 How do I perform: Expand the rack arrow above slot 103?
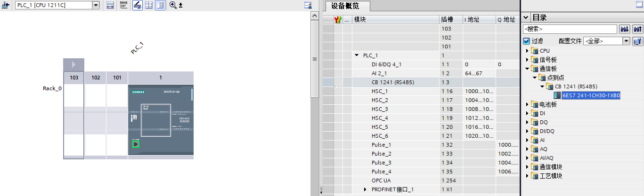point(73,64)
